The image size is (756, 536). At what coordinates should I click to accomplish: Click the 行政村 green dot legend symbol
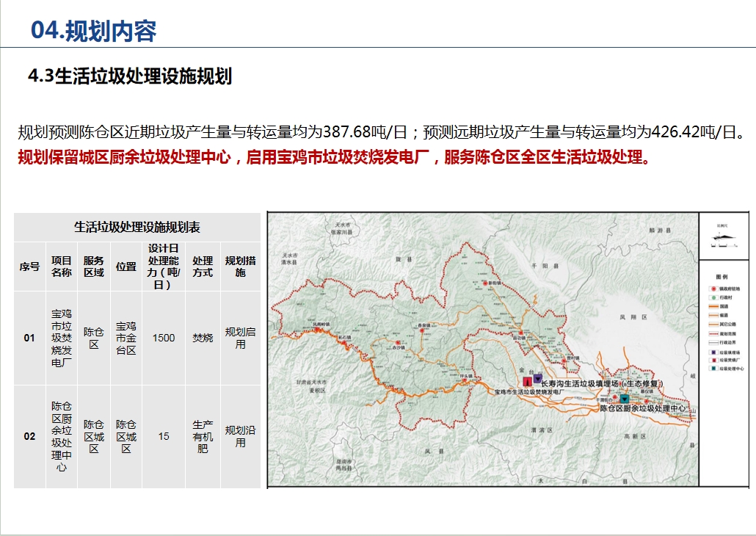point(712,297)
